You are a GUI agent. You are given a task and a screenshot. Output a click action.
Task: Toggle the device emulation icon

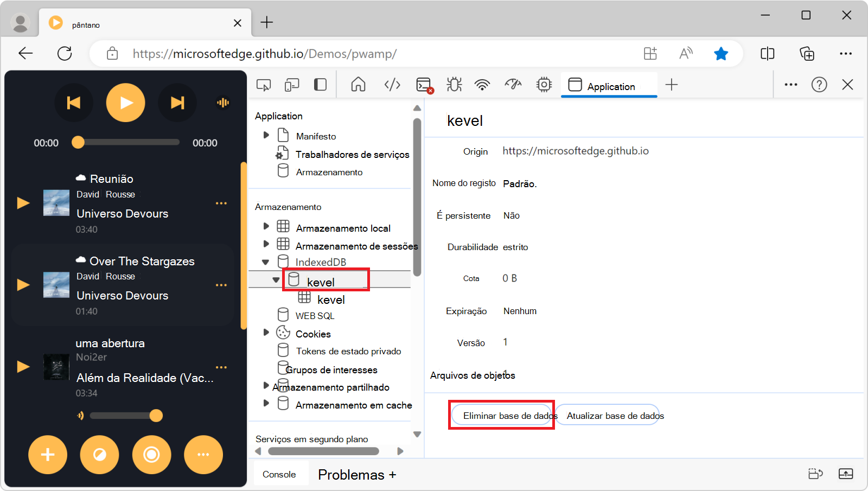pos(292,85)
